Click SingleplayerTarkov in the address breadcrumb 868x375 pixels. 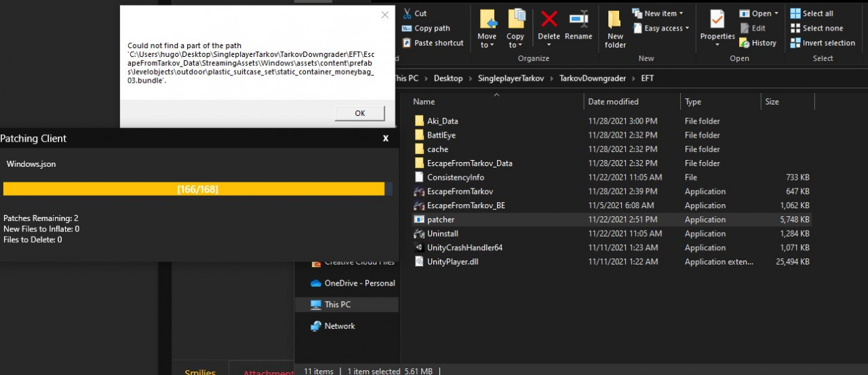(511, 78)
